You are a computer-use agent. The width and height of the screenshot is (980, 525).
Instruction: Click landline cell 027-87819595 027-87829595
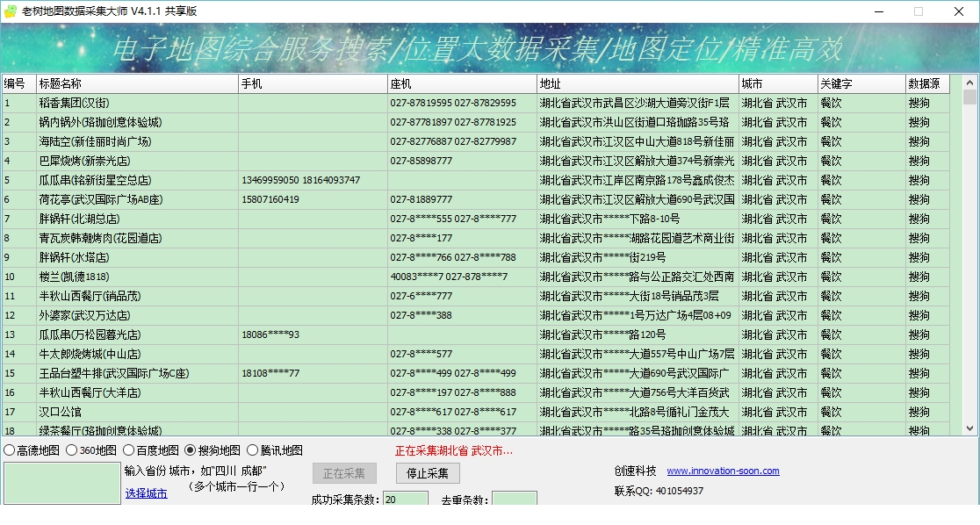click(462, 103)
